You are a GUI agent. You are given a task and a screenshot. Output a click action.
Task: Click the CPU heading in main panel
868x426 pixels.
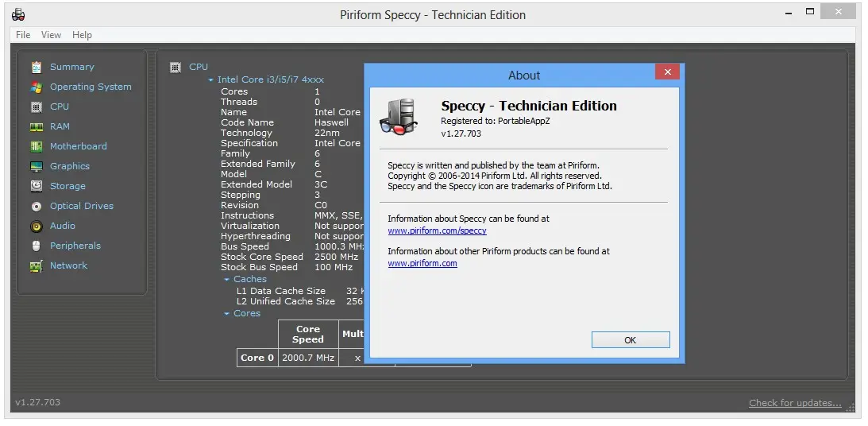click(199, 67)
